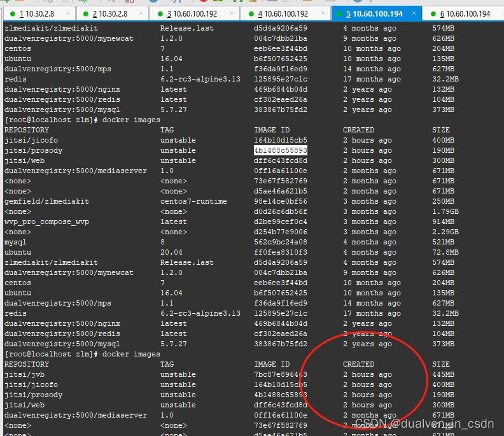Close session tab 3 10.60.100.192
The image size is (504, 436).
coord(232,13)
